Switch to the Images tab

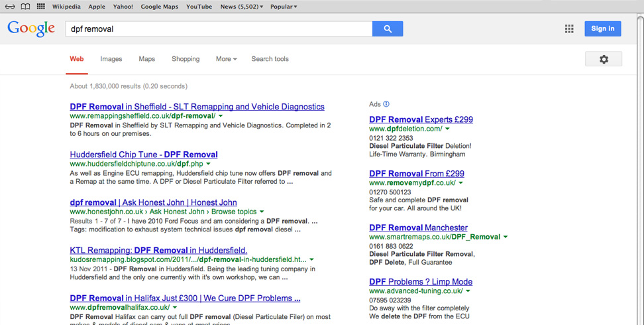tap(111, 59)
